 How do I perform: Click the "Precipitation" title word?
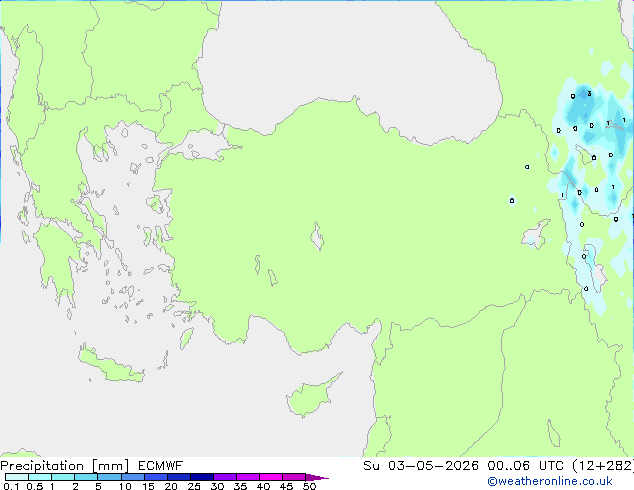coord(42,466)
